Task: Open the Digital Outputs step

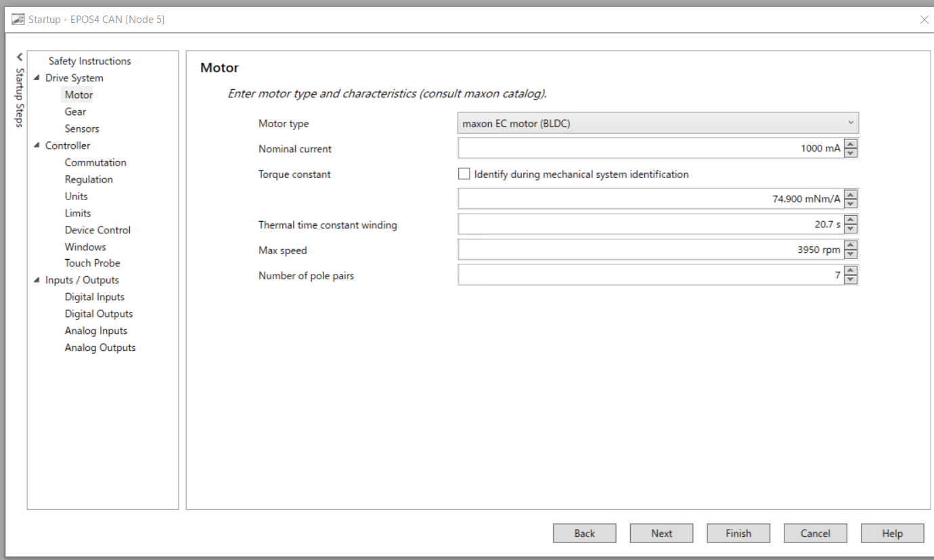Action: click(99, 314)
